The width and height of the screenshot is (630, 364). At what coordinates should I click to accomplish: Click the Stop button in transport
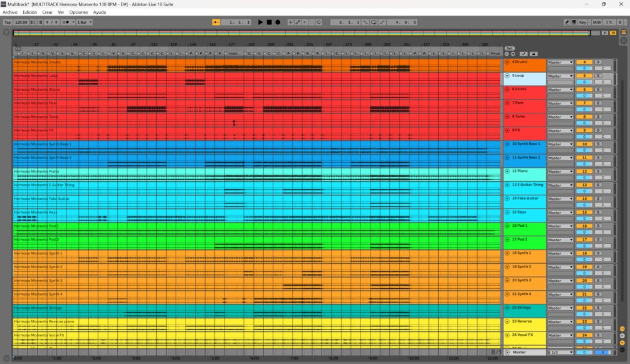click(269, 22)
